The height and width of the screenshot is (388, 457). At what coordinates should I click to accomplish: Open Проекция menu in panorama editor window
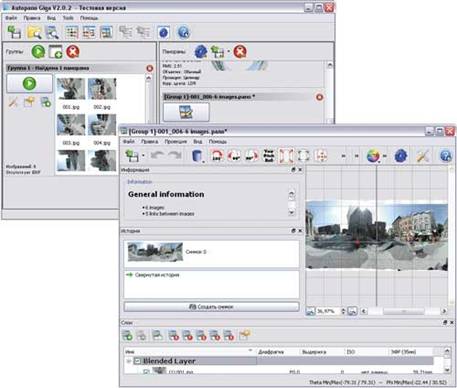click(176, 142)
